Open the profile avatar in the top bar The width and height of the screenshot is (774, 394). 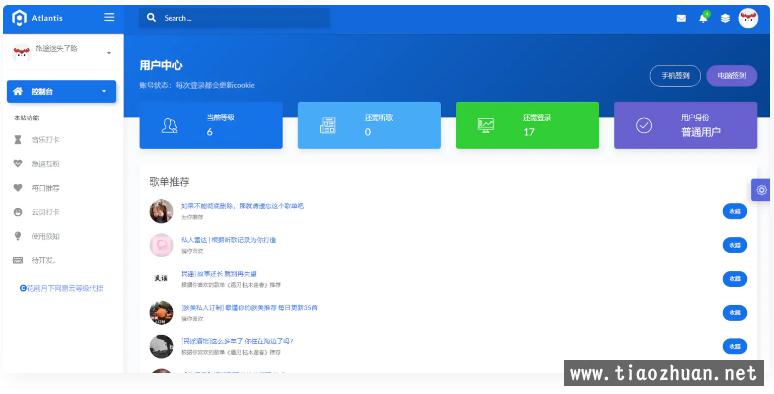[748, 18]
